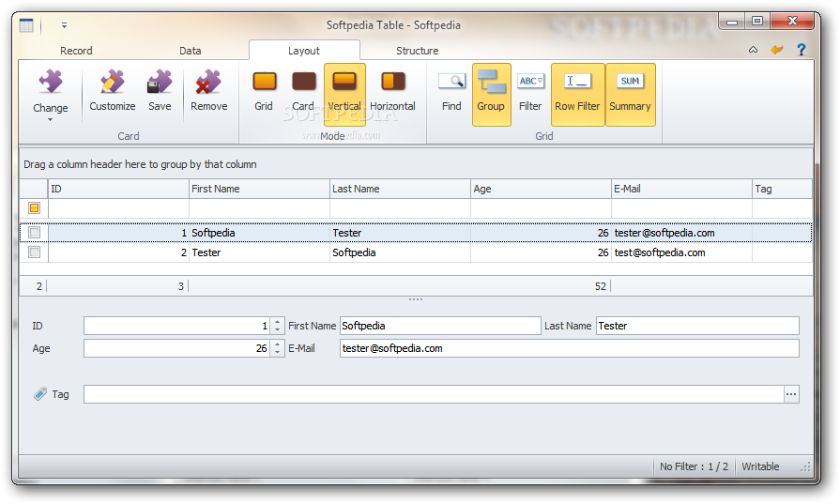The height and width of the screenshot is (504, 840).
Task: Save the card layout
Action: [x=160, y=91]
